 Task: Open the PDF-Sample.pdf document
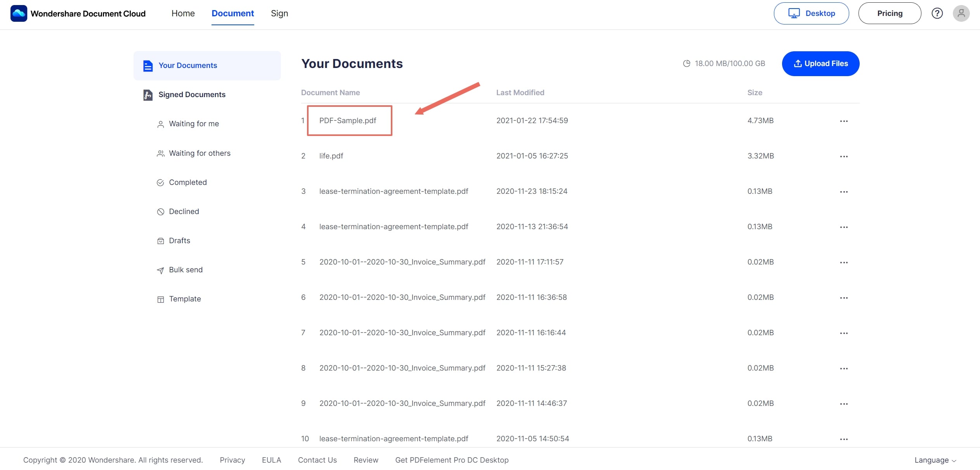[x=347, y=121]
